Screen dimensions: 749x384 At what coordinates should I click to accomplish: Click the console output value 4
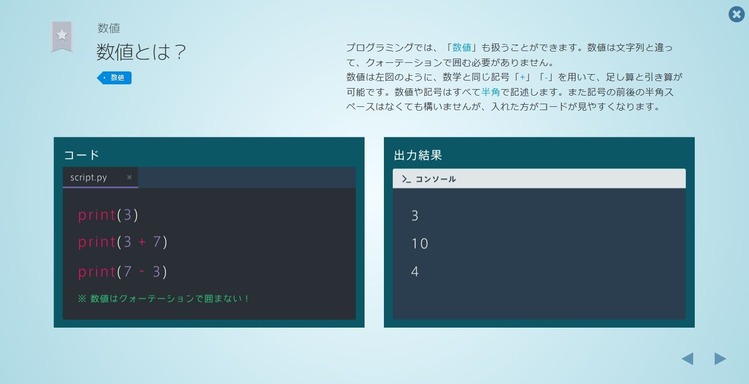[415, 272]
